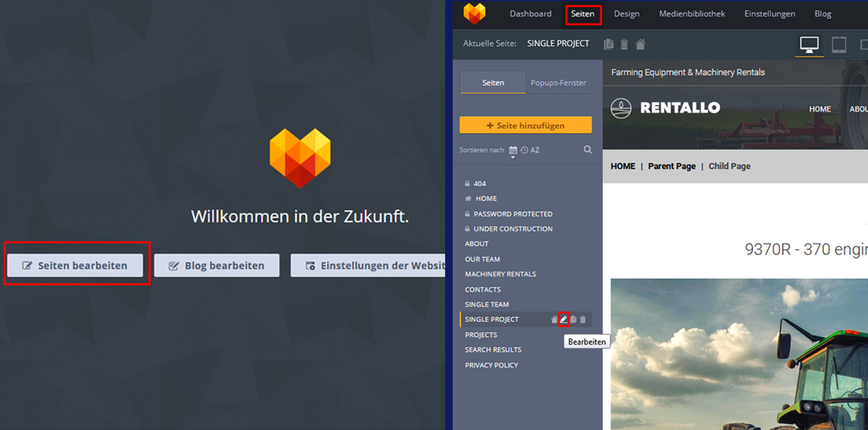This screenshot has height=430, width=868.
Task: Switch to the Popups-Fenster tab
Action: 558,83
